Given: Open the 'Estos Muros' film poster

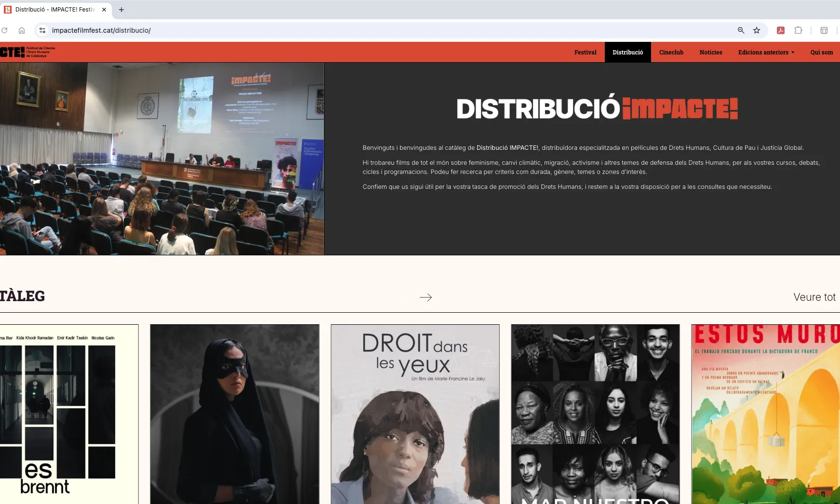Looking at the screenshot, I should 765,414.
